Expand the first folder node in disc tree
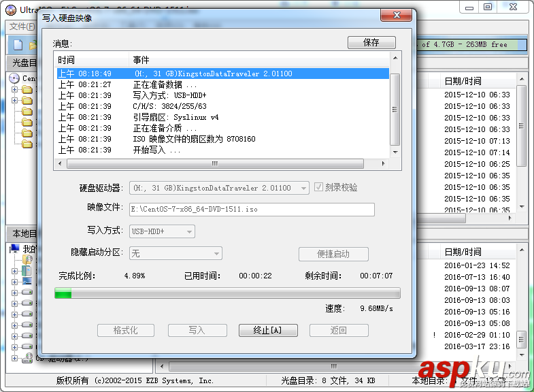The height and width of the screenshot is (392, 534). (x=14, y=90)
